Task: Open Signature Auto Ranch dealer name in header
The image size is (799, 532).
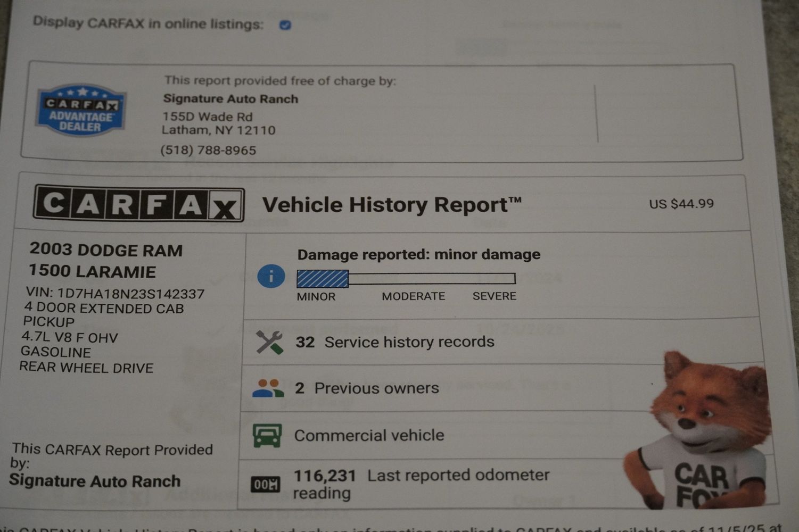Action: pyautogui.click(x=230, y=99)
